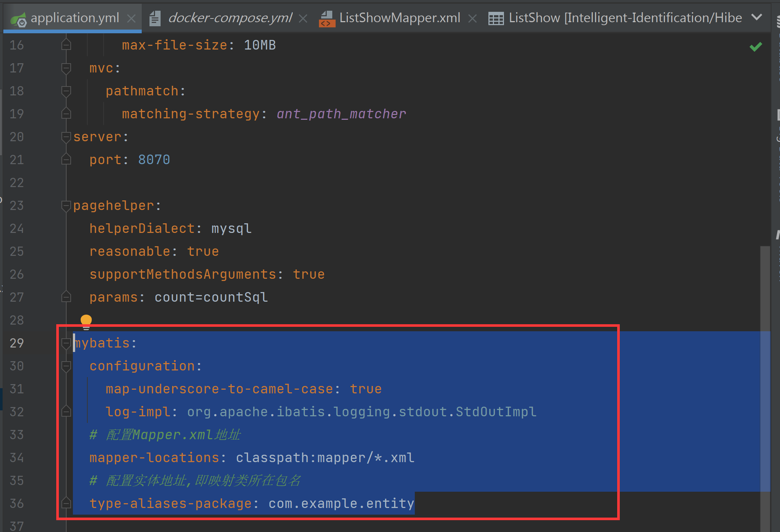
Task: Click the mysql value
Action: pyautogui.click(x=232, y=228)
